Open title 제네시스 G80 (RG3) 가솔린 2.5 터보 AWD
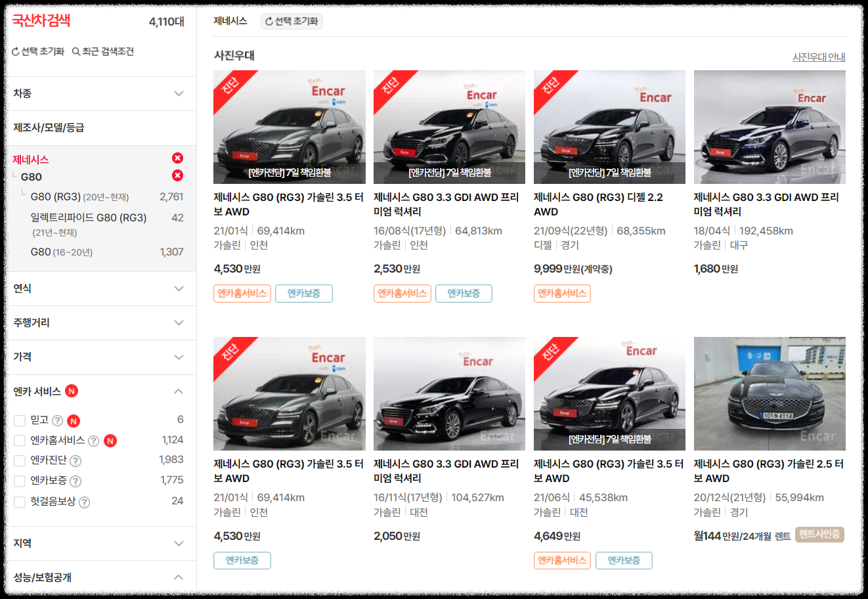The width and height of the screenshot is (868, 599). (x=769, y=471)
